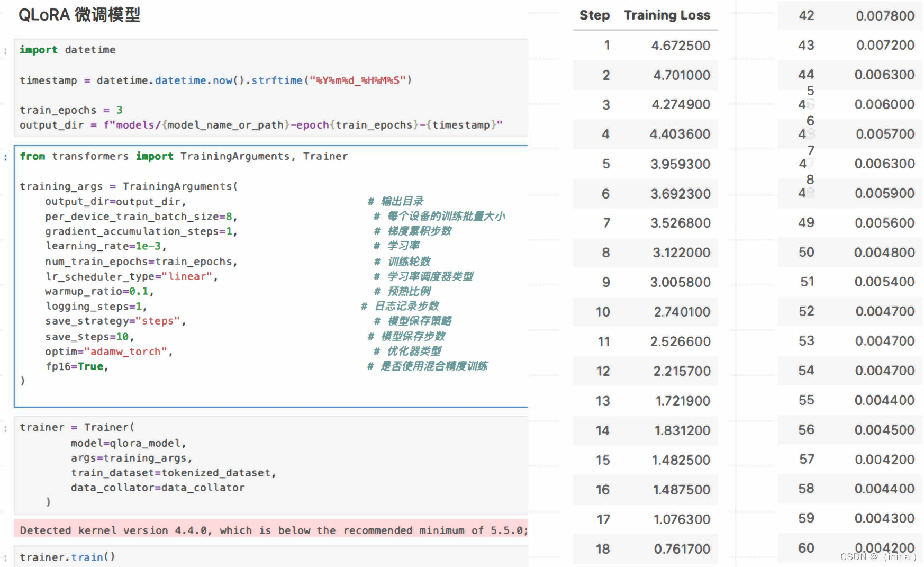This screenshot has height=567, width=924.
Task: Click the timestamp strftime line
Action: (215, 80)
